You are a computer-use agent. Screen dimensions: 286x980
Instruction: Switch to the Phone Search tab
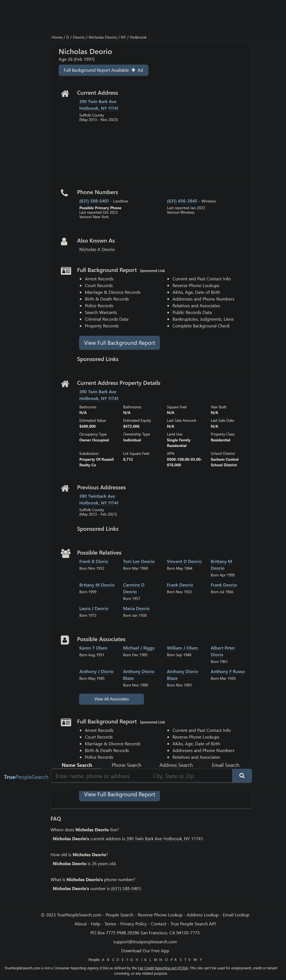coord(126,765)
